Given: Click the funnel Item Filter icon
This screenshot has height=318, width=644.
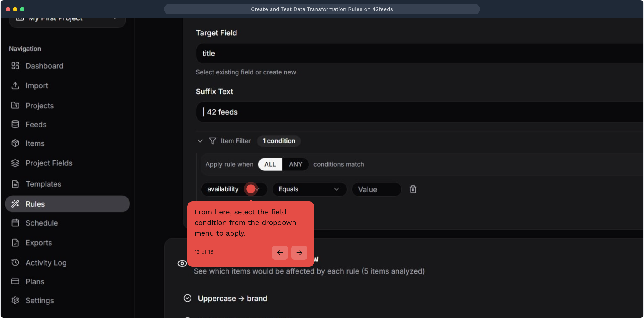Looking at the screenshot, I should 212,141.
